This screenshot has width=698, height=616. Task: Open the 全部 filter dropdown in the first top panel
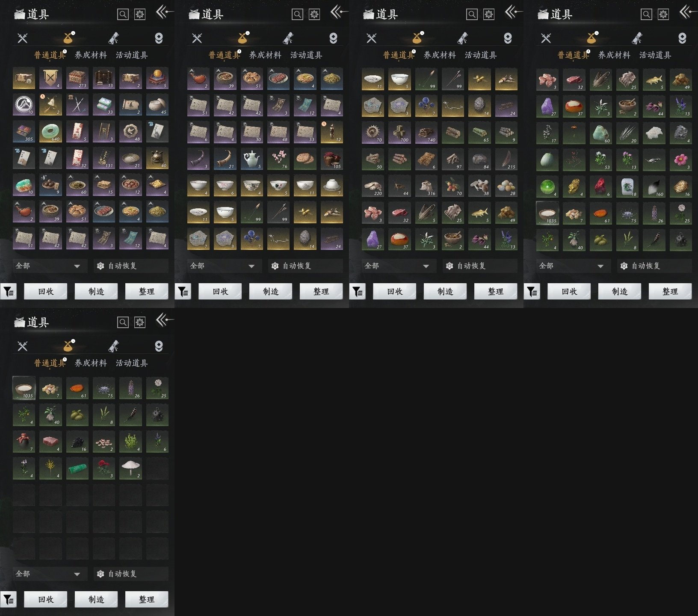click(x=49, y=266)
